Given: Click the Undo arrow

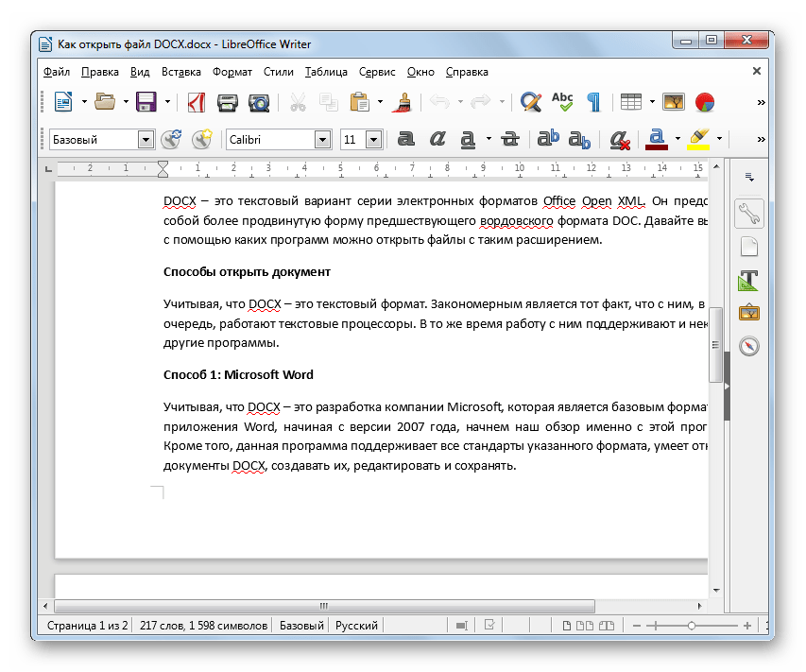Looking at the screenshot, I should coord(440,102).
